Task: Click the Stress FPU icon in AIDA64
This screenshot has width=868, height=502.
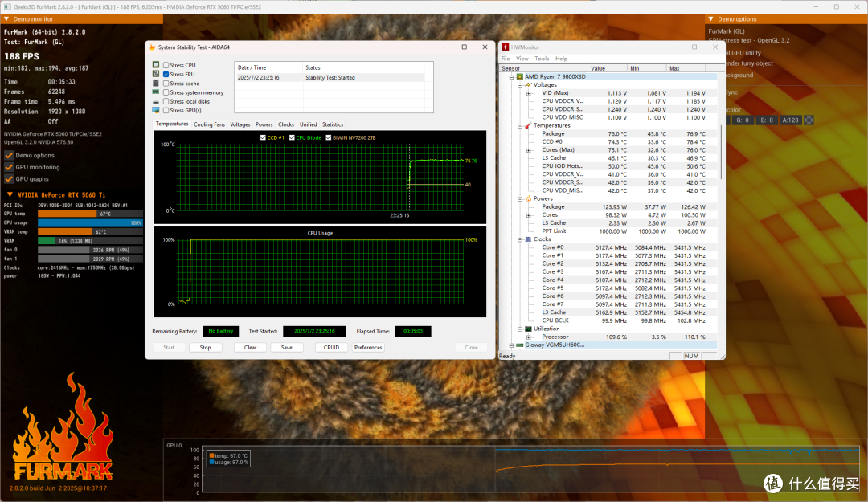Action: pos(156,74)
